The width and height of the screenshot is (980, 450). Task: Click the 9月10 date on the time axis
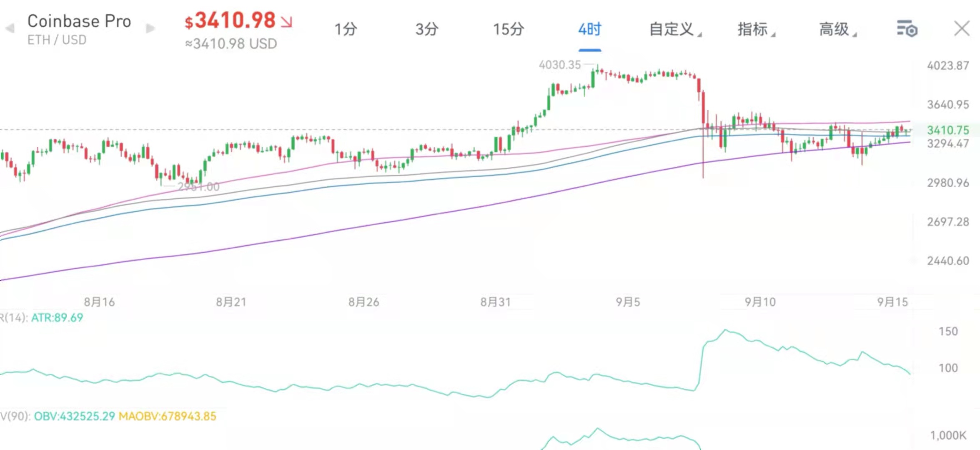pyautogui.click(x=760, y=302)
